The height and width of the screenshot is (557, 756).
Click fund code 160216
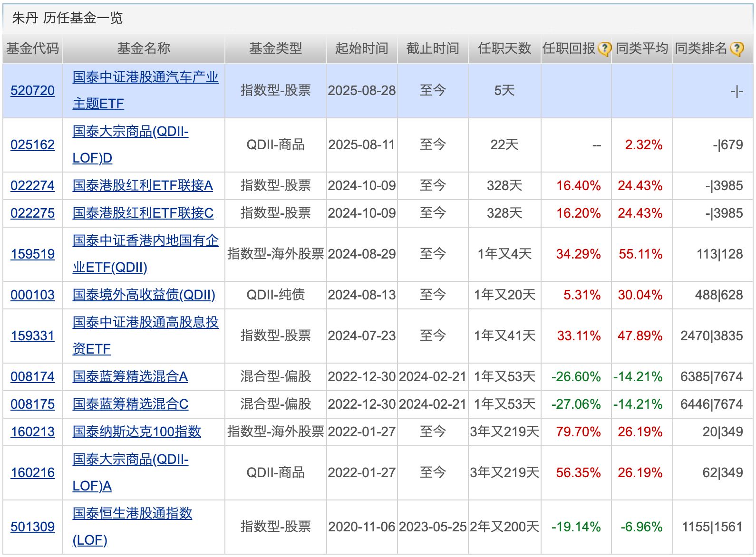(x=32, y=473)
